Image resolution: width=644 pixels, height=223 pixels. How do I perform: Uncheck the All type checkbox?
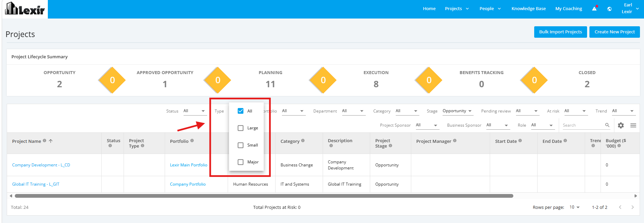pos(240,111)
